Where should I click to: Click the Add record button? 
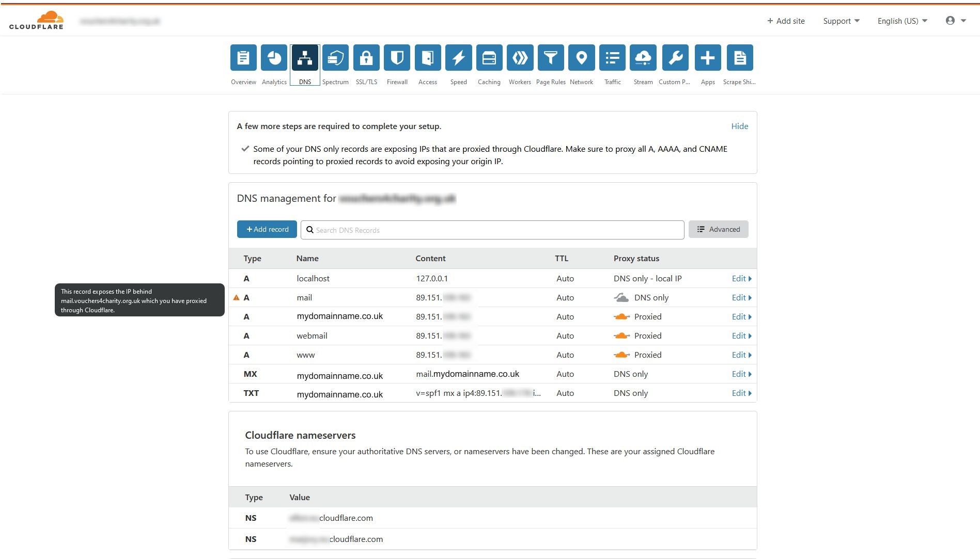pyautogui.click(x=267, y=229)
